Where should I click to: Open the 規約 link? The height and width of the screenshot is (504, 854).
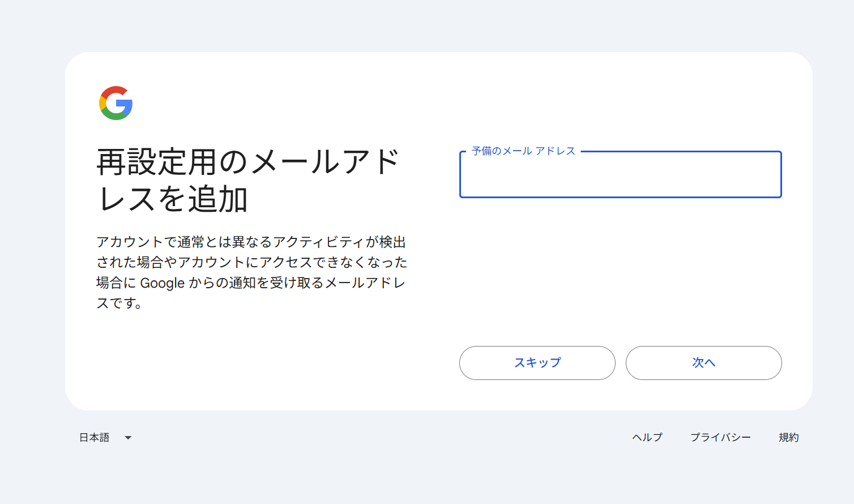[x=789, y=438]
